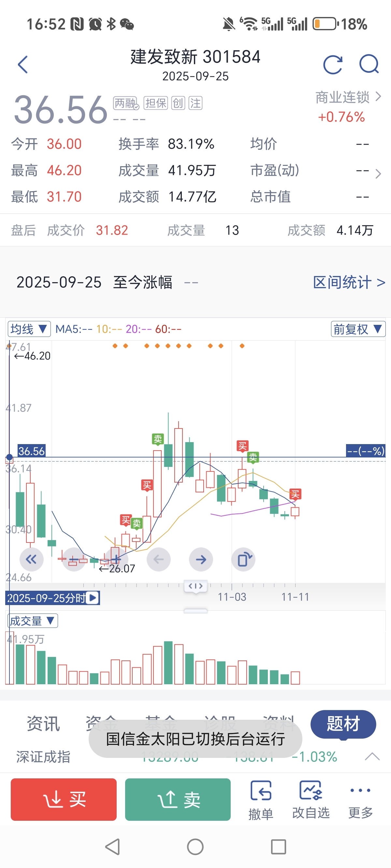Open the 均线 indicator dropdown
Screen dimensions: 391x868
click(29, 329)
